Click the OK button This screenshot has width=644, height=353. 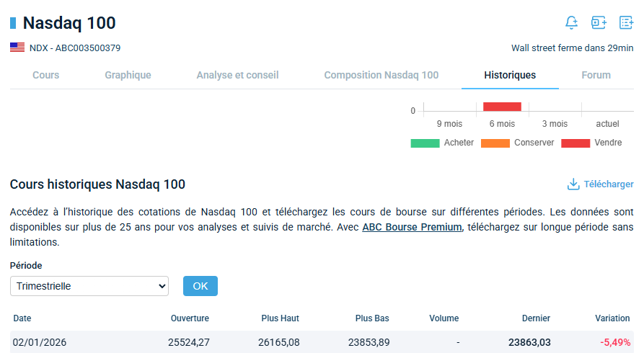tap(200, 286)
